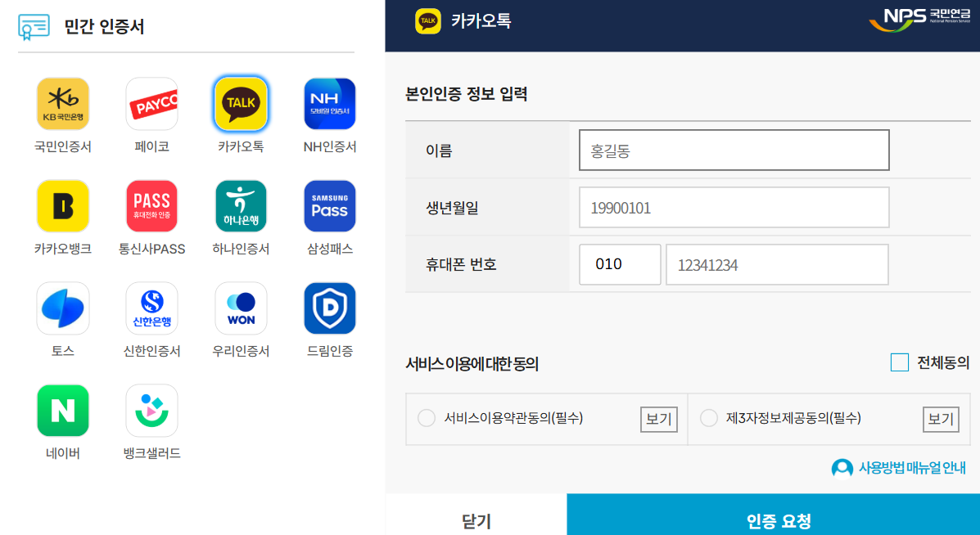Screen dimensions: 980x535
Task: Choose the 통신사PASS icon
Action: 152,206
